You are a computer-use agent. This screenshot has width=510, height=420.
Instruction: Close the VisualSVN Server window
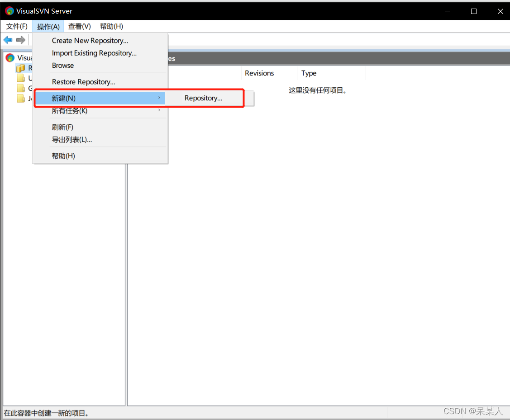pos(500,11)
